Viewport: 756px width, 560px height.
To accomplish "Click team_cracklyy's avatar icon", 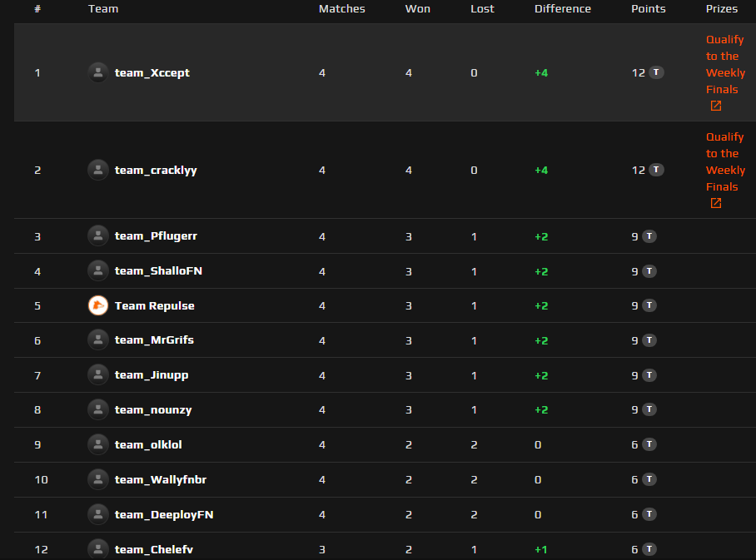I will (x=98, y=170).
